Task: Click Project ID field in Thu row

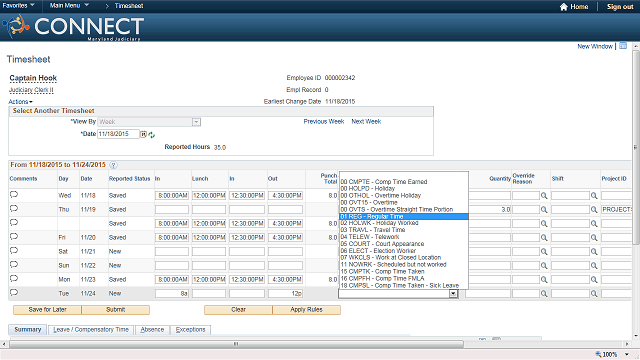Action: click(x=616, y=210)
